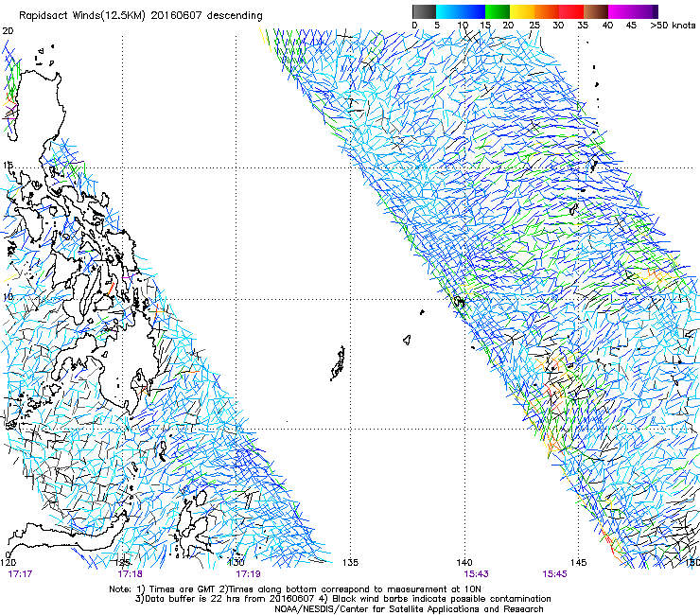Click the cyan 5-10 knots legend swatch

point(448,11)
